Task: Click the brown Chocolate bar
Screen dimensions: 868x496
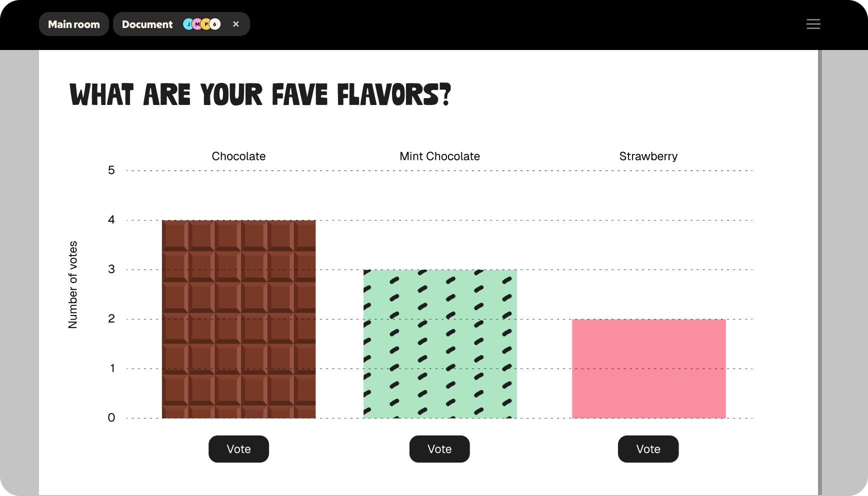Action: click(x=238, y=319)
